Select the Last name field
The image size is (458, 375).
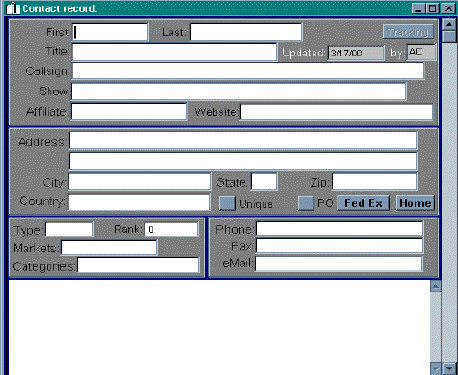coord(246,32)
